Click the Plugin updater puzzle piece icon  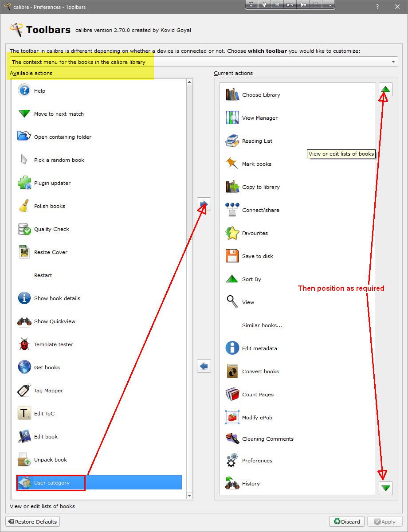pyautogui.click(x=24, y=183)
